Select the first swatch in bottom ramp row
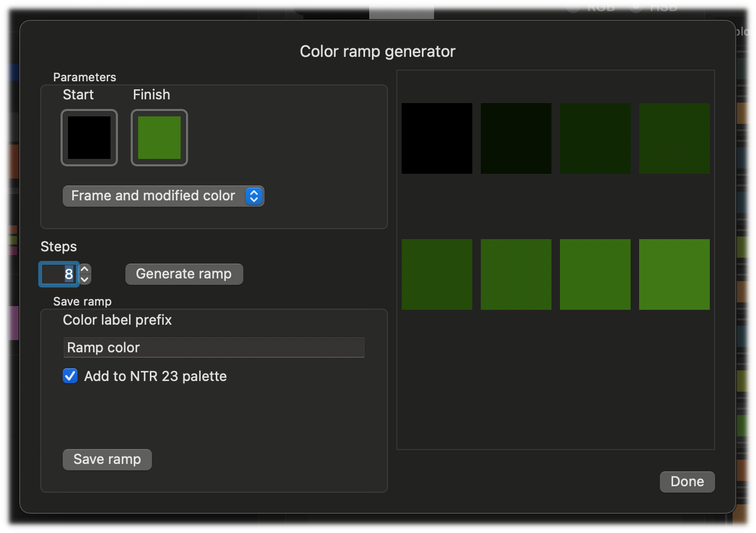756x533 pixels. 437,274
